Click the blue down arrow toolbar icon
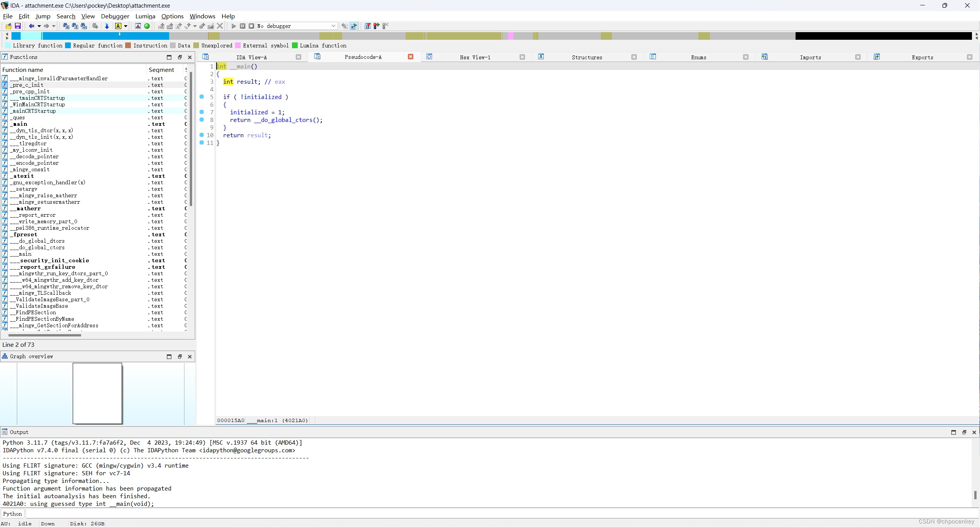980x528 pixels. [x=107, y=26]
